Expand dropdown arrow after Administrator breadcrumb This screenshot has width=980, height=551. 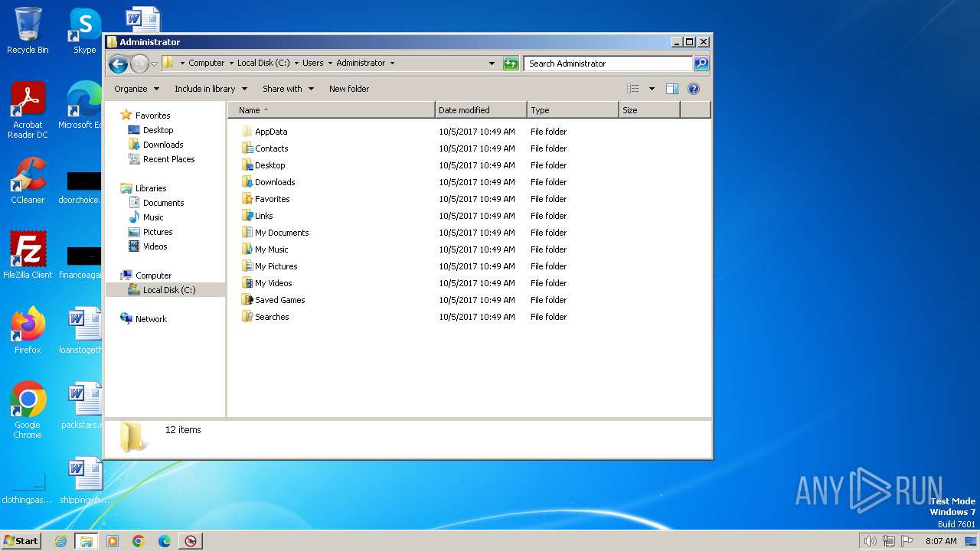pyautogui.click(x=392, y=63)
